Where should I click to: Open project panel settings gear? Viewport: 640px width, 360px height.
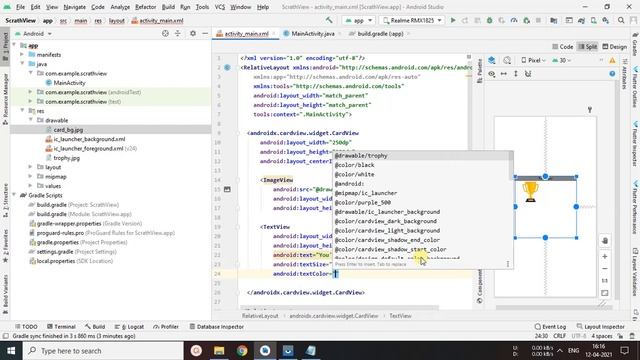click(x=193, y=33)
